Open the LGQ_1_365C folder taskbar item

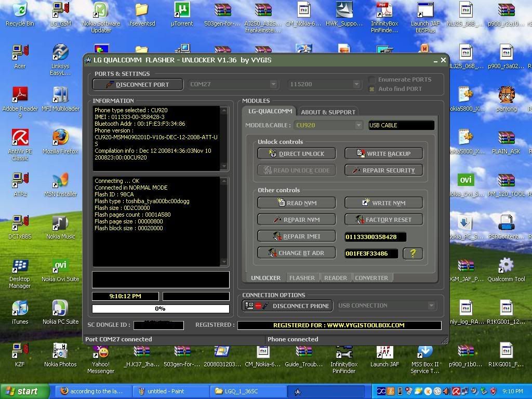(248, 391)
